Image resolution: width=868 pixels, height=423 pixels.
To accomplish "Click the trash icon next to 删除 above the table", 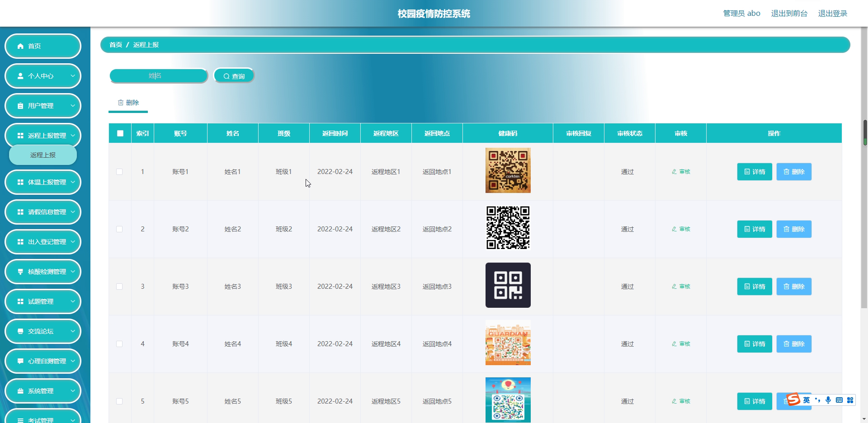I will pos(121,103).
